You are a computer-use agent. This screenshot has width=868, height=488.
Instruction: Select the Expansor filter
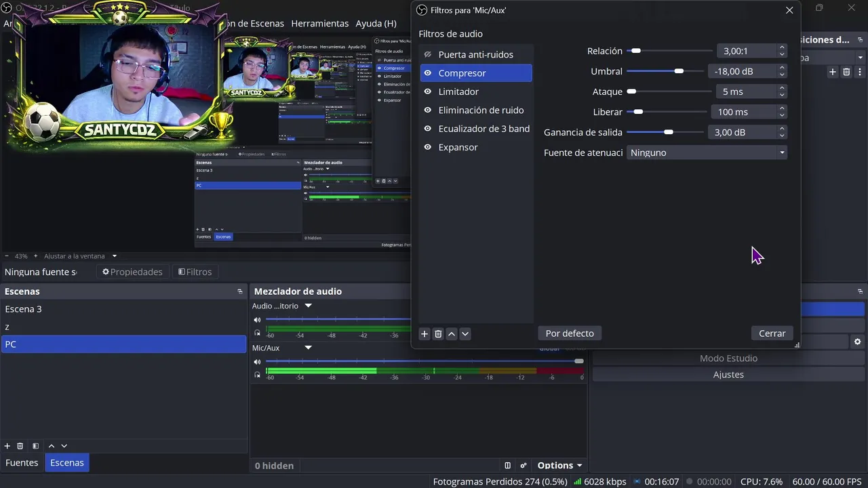pos(476,147)
